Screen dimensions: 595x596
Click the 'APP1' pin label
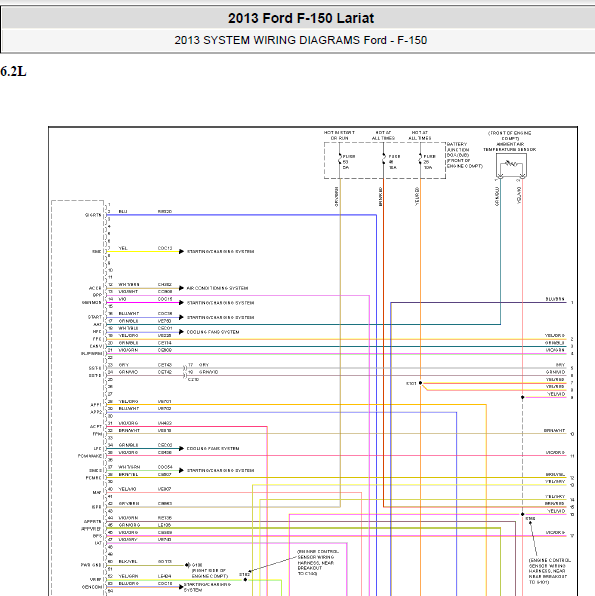click(96, 405)
